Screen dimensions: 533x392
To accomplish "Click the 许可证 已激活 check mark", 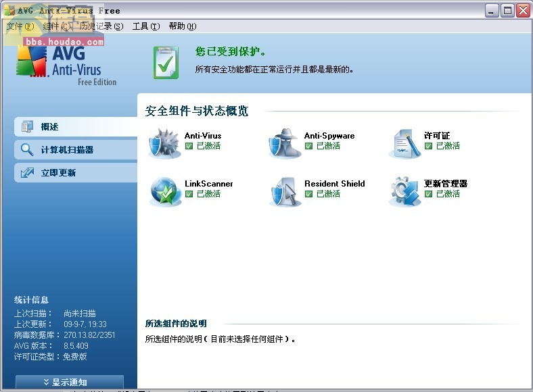I will point(428,146).
